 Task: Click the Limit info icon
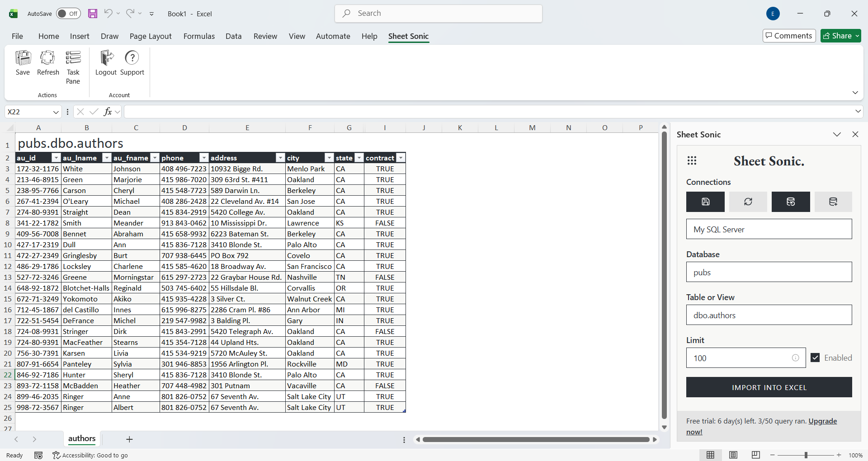click(x=796, y=358)
